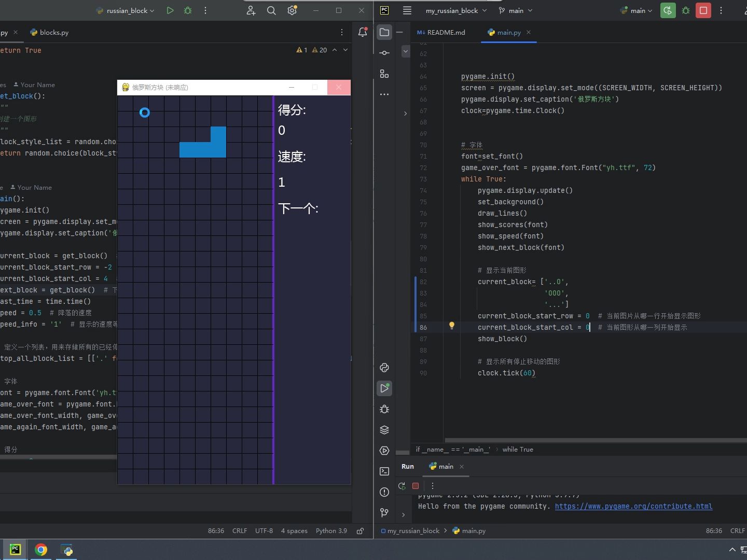Open the Terminal tool window
This screenshot has width=747, height=560.
(x=384, y=471)
